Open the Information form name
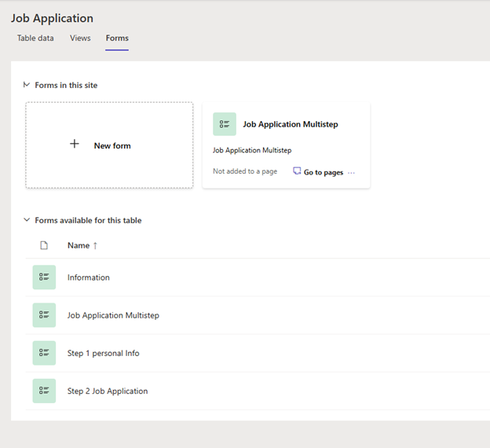 click(89, 277)
